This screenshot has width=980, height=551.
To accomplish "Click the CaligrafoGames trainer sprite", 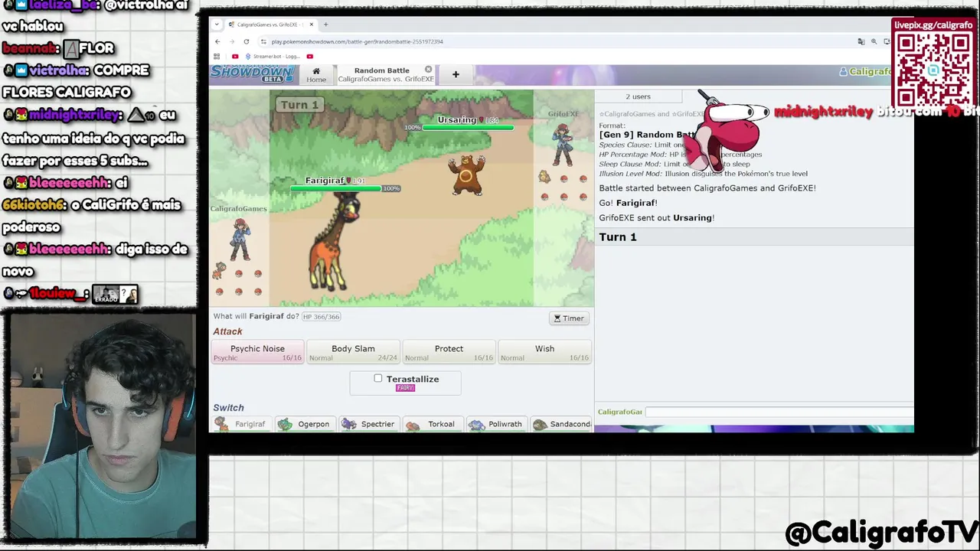I will [240, 240].
